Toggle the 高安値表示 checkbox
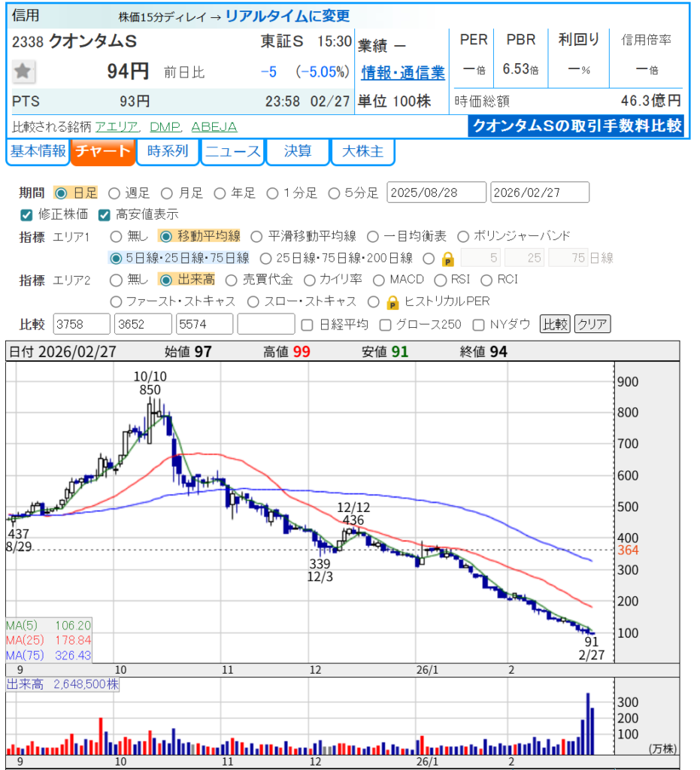The image size is (700, 770). [105, 214]
